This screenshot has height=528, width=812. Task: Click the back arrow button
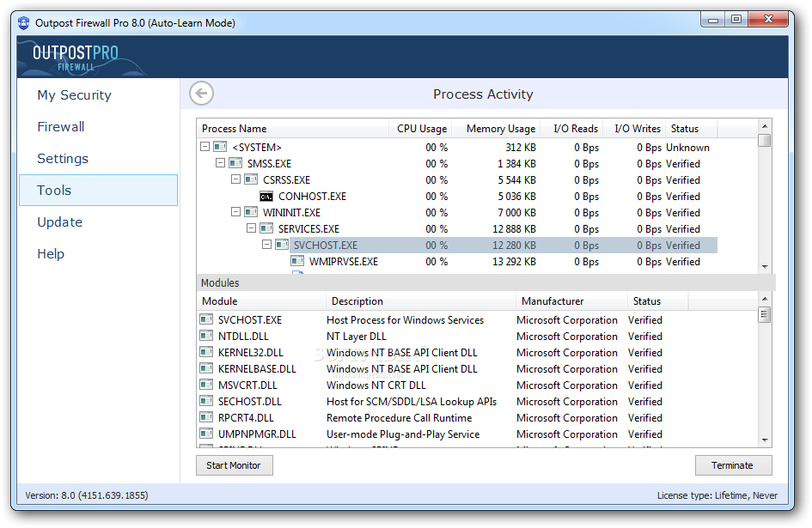coord(201,94)
